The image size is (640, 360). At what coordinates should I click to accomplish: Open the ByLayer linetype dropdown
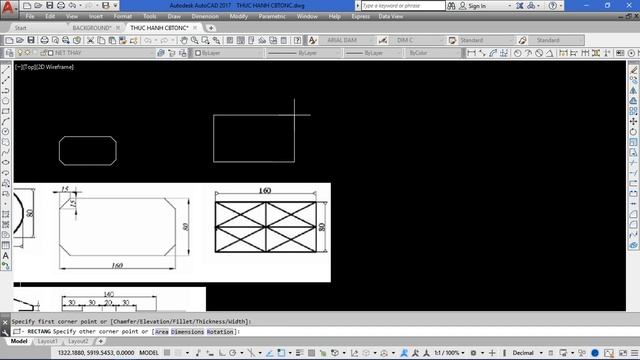tap(304, 53)
